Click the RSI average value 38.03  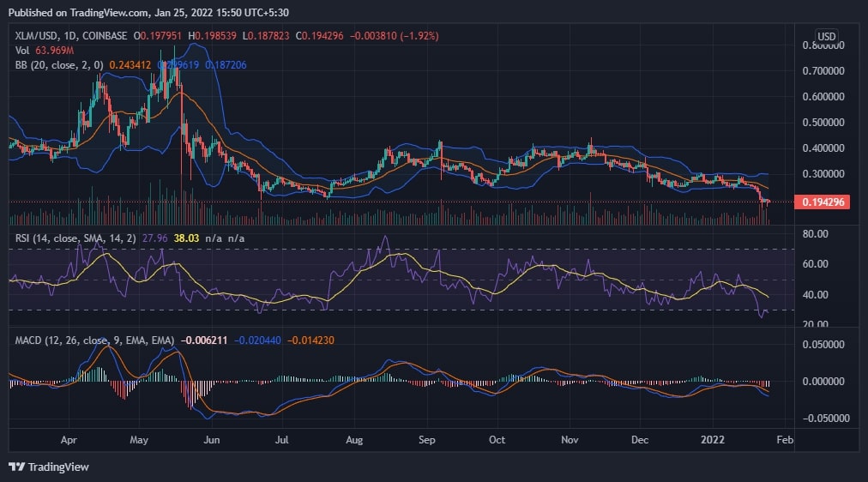click(187, 238)
